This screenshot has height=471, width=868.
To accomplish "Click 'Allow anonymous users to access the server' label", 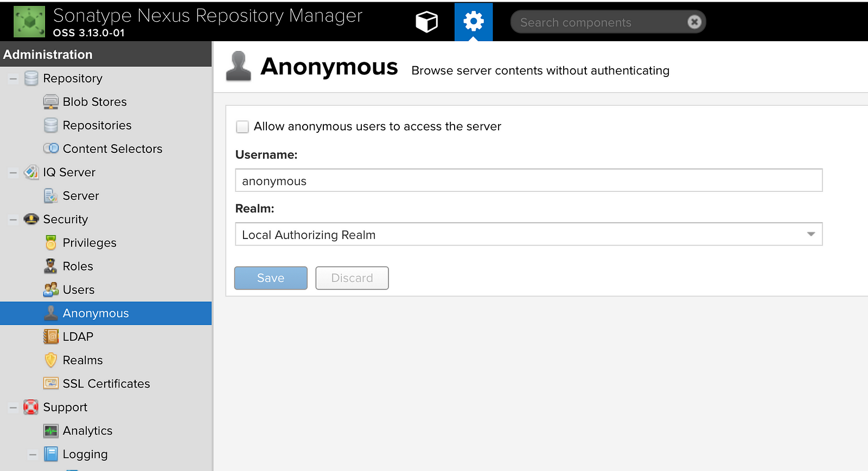I will [378, 127].
